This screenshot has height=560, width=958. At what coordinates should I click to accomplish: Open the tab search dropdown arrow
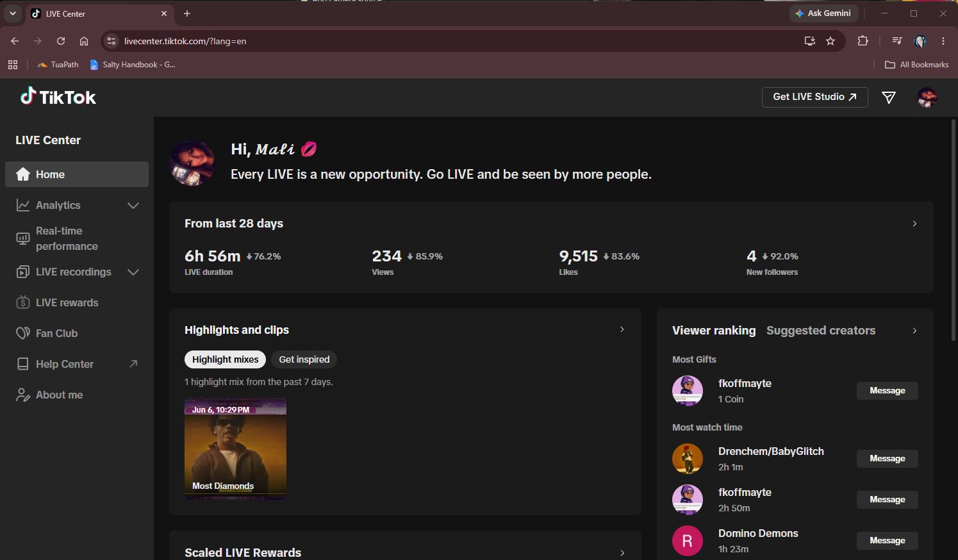tap(12, 13)
